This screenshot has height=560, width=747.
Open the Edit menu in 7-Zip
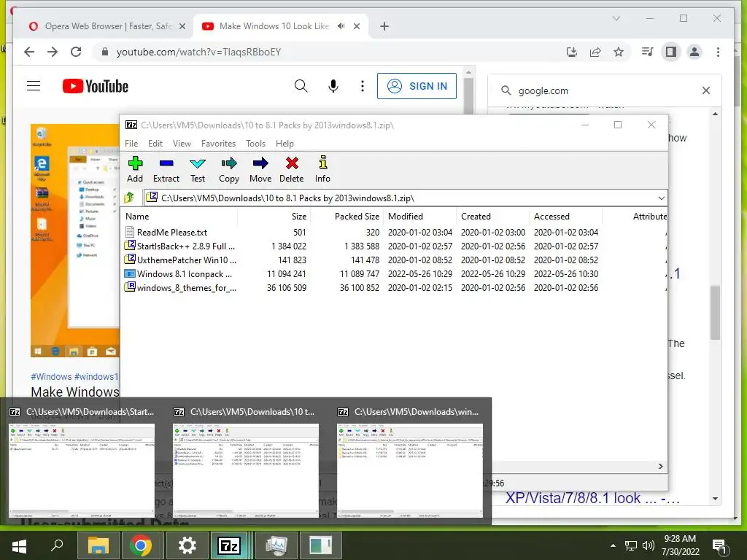(x=155, y=144)
